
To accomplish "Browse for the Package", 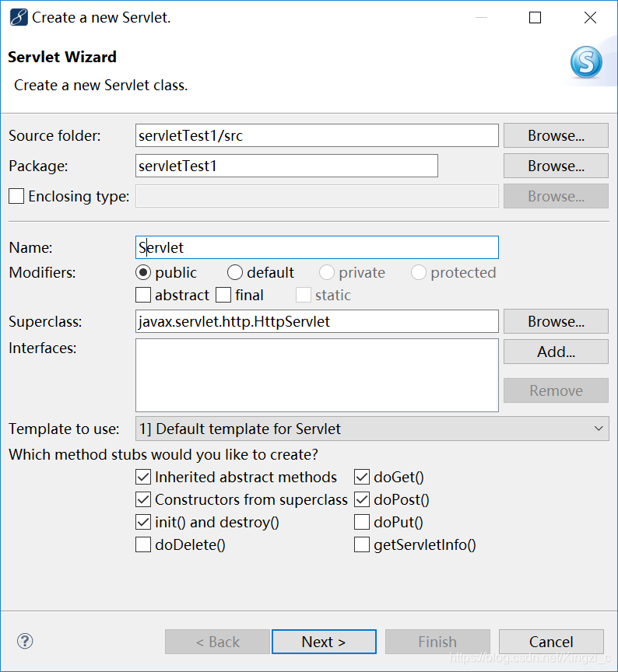I will pyautogui.click(x=556, y=166).
